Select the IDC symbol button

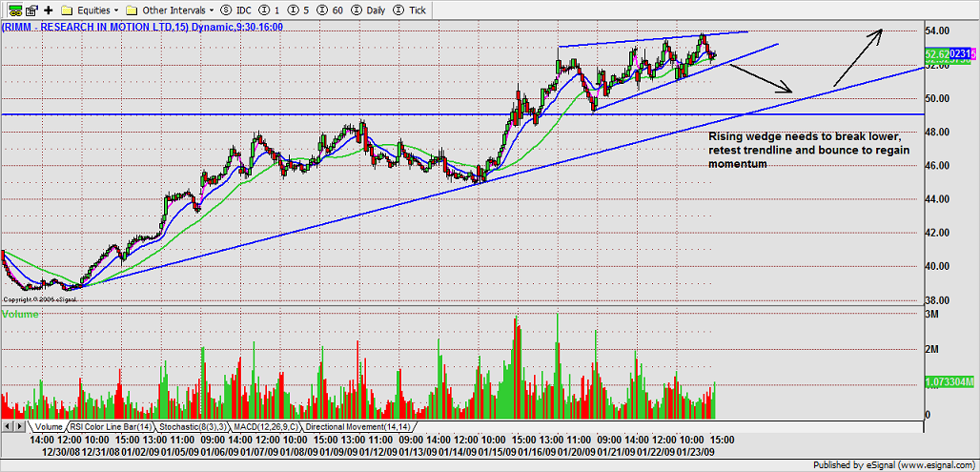click(x=236, y=10)
